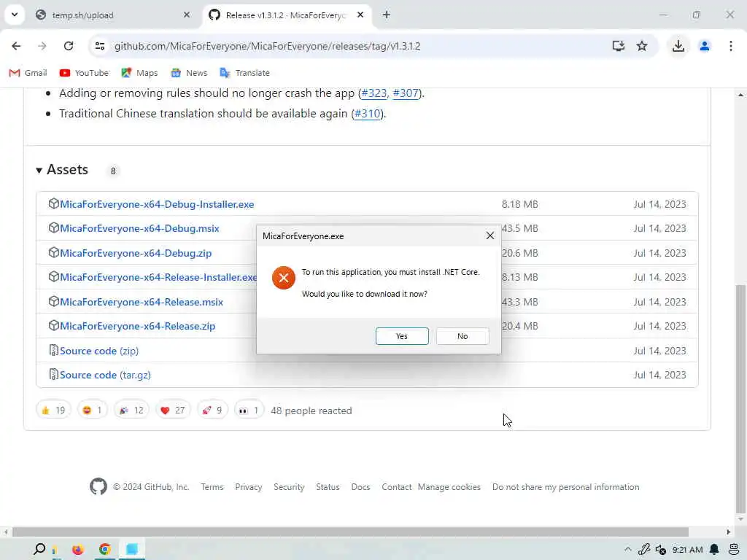Launch Firefox from the taskbar
This screenshot has width=747, height=560.
point(77,550)
